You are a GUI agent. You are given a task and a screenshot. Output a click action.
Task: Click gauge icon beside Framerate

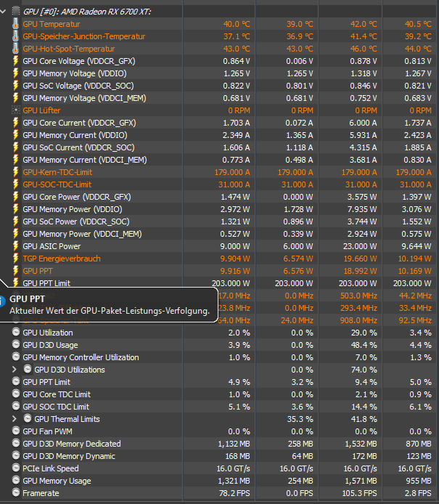pos(16,492)
